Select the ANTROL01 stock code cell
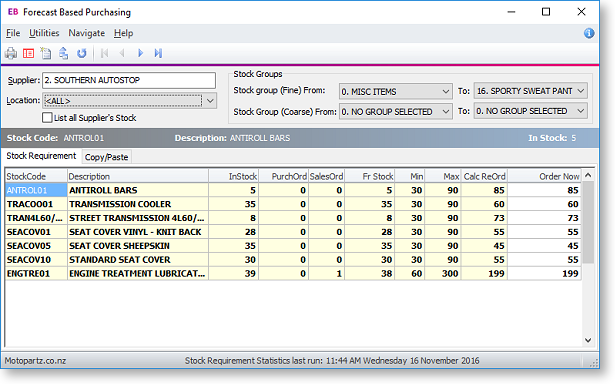This screenshot has width=615, height=384. (x=36, y=190)
